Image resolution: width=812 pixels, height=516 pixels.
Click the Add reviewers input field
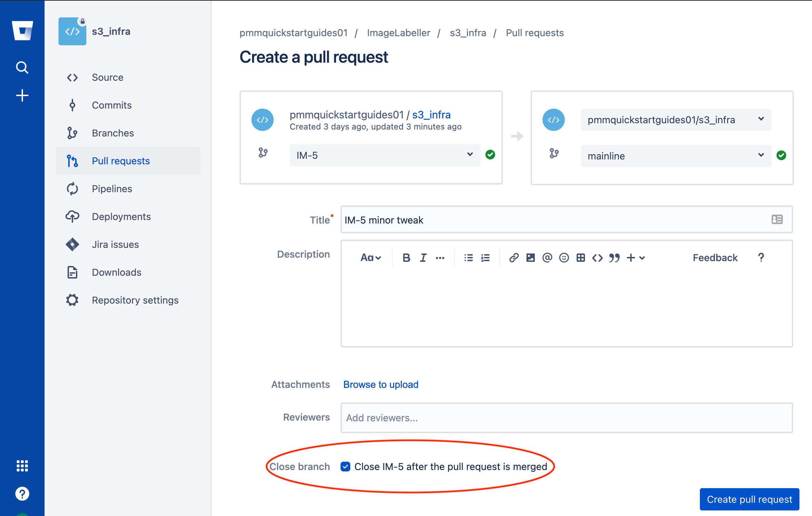(x=567, y=417)
